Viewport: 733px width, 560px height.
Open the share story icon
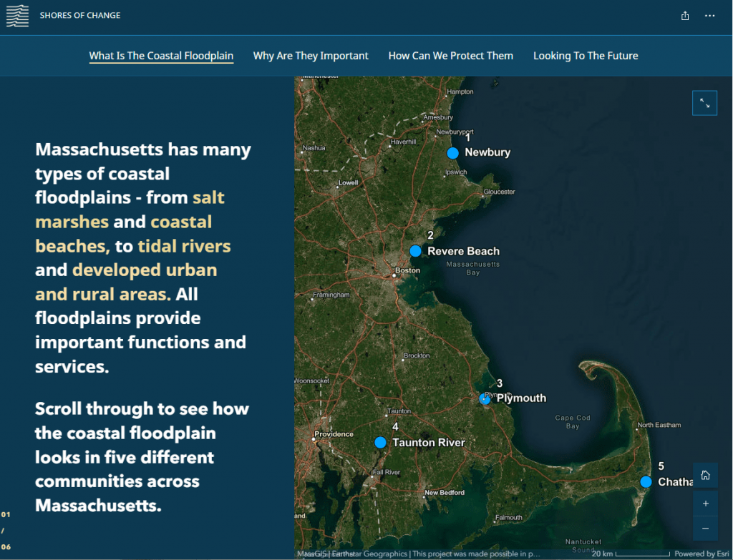(x=685, y=16)
